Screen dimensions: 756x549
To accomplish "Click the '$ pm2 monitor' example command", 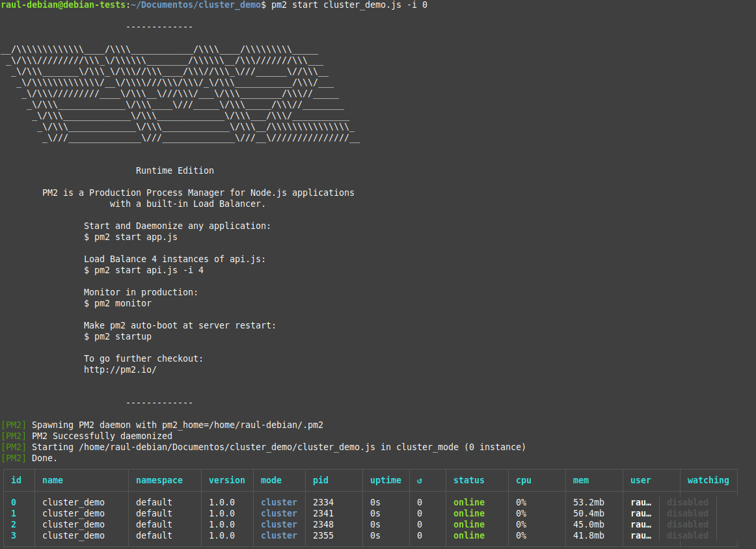I will [x=117, y=303].
